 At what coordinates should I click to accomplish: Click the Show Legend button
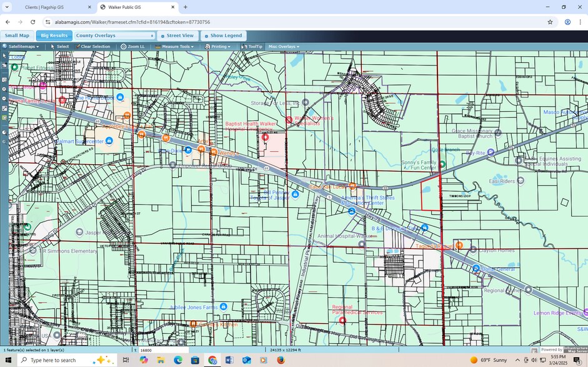click(223, 36)
